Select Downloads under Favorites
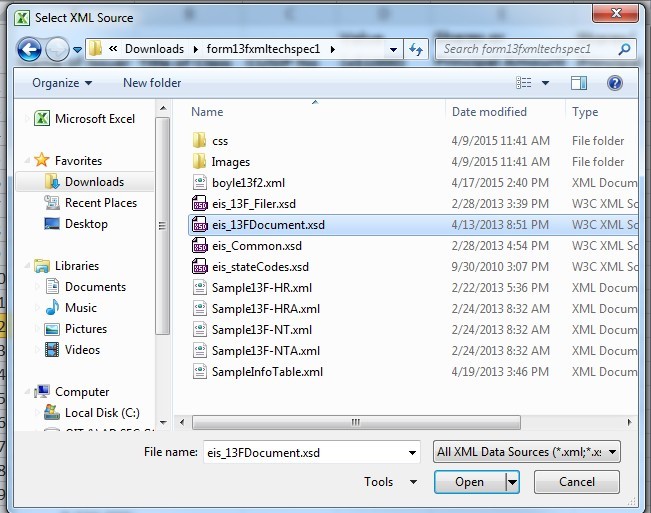This screenshot has height=513, width=651. pyautogui.click(x=85, y=182)
